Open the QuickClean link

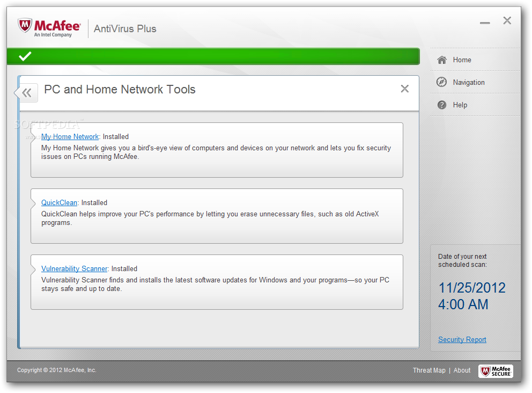point(60,203)
